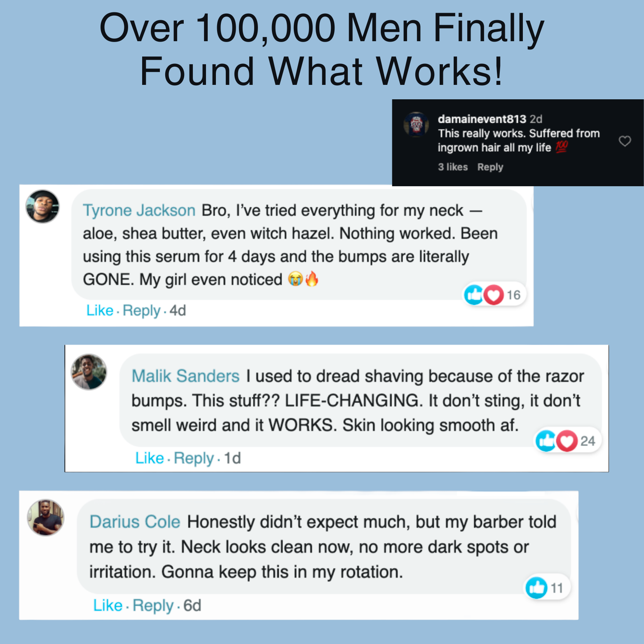Screen dimensions: 644x644
Task: Click the Tyrone Jackson username link
Action: coord(139,210)
